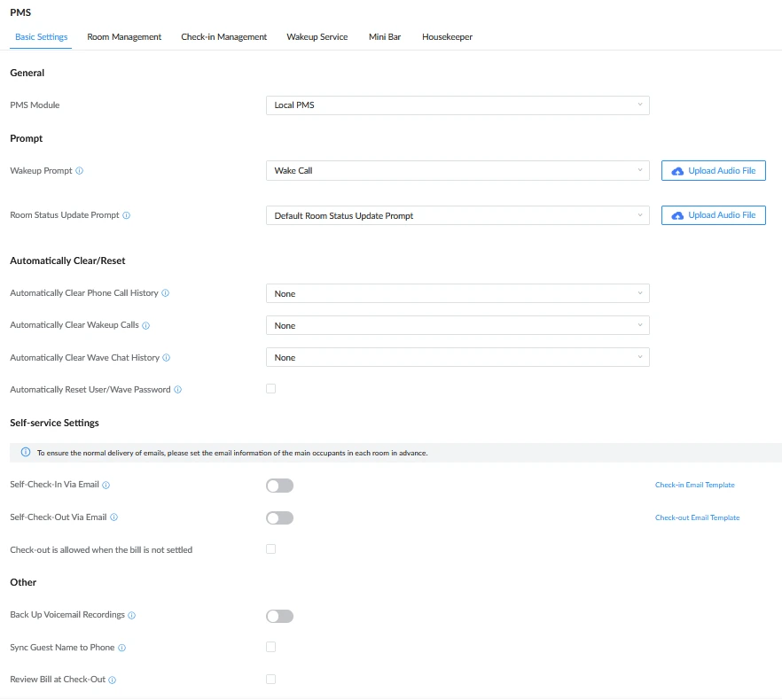Screen dimensions: 782x700
Task: Click the Self-Check-In Via Email info icon
Action: [106, 485]
